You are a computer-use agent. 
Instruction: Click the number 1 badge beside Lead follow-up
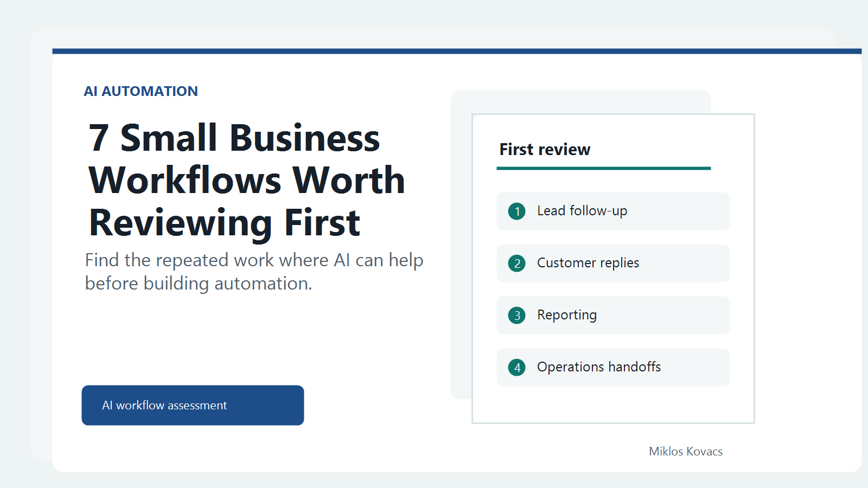click(x=517, y=211)
